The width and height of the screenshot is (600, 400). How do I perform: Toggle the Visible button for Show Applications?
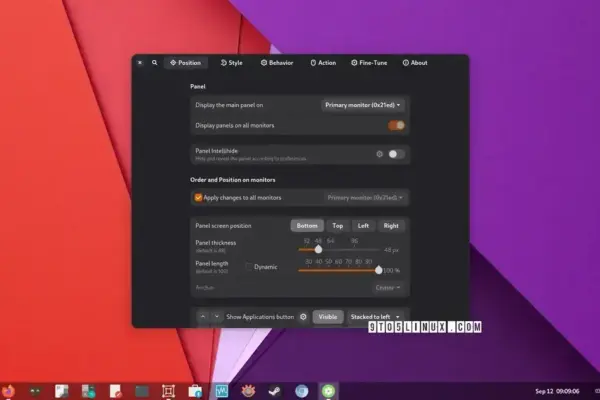tap(328, 317)
